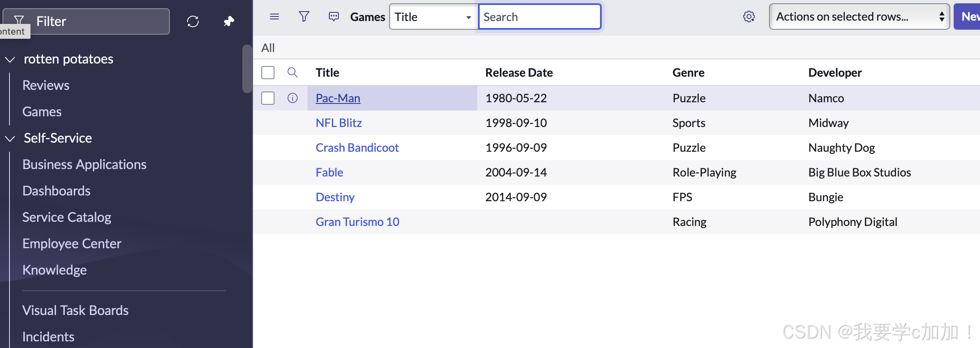The height and width of the screenshot is (348, 980).
Task: Open the Crash Bandicoot record
Action: click(x=357, y=148)
